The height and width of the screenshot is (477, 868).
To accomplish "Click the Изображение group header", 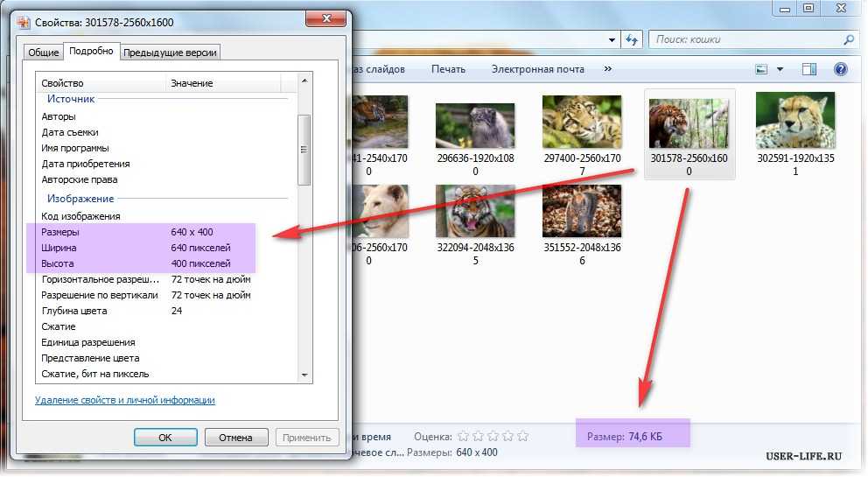I will click(x=80, y=199).
